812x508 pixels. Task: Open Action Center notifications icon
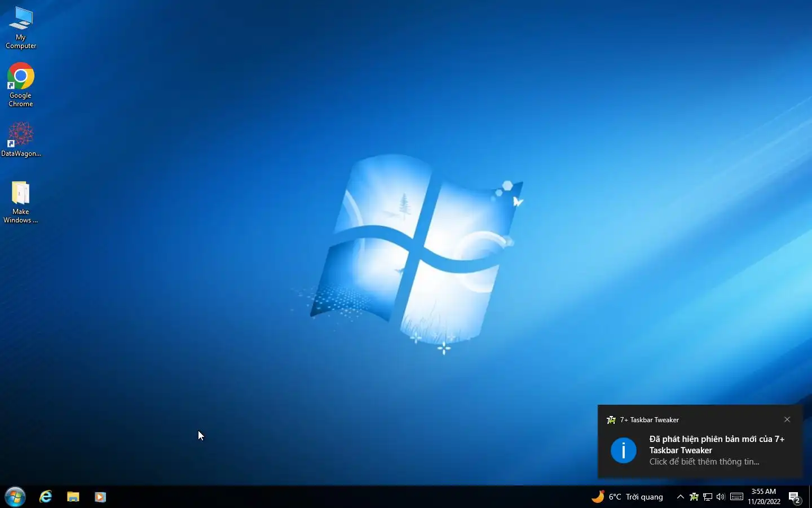pos(795,497)
